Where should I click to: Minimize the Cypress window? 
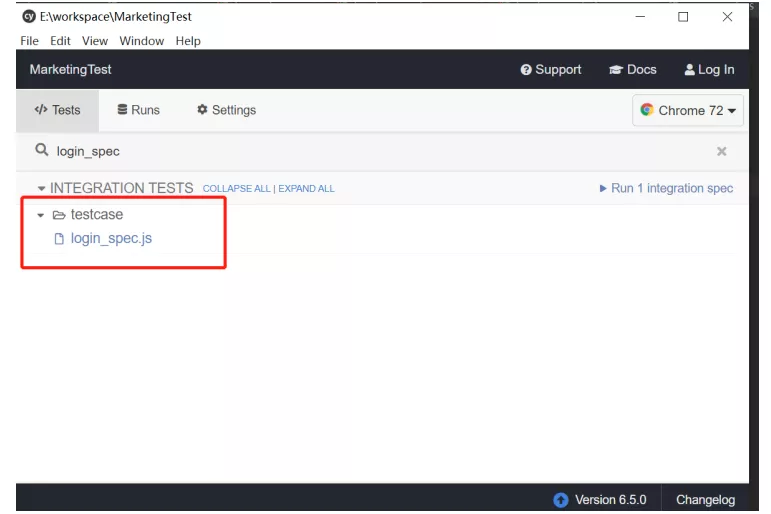pos(640,17)
